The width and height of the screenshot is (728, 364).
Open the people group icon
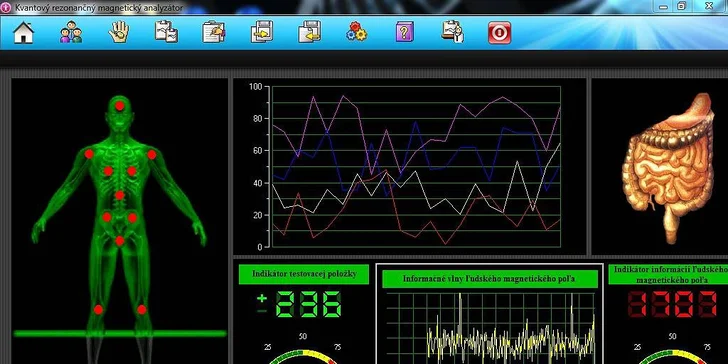71,32
